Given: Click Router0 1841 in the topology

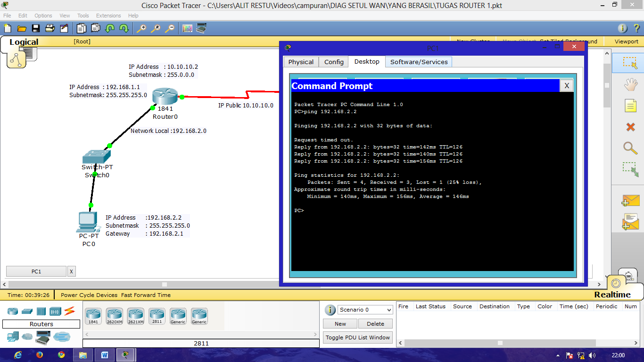Looking at the screenshot, I should point(165,97).
